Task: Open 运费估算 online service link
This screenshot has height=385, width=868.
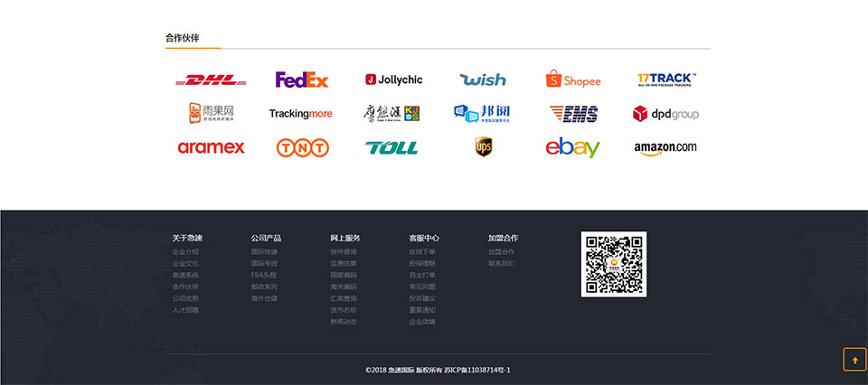Action: tap(344, 263)
